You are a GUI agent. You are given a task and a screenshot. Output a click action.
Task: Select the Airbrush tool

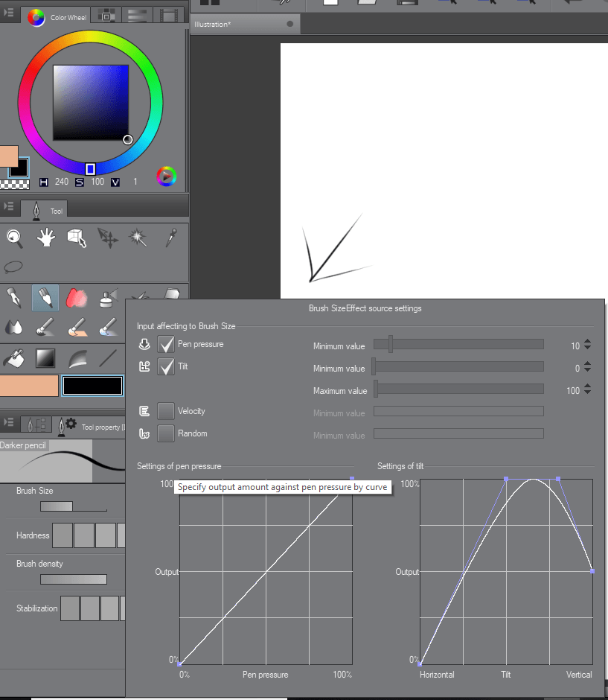click(108, 298)
